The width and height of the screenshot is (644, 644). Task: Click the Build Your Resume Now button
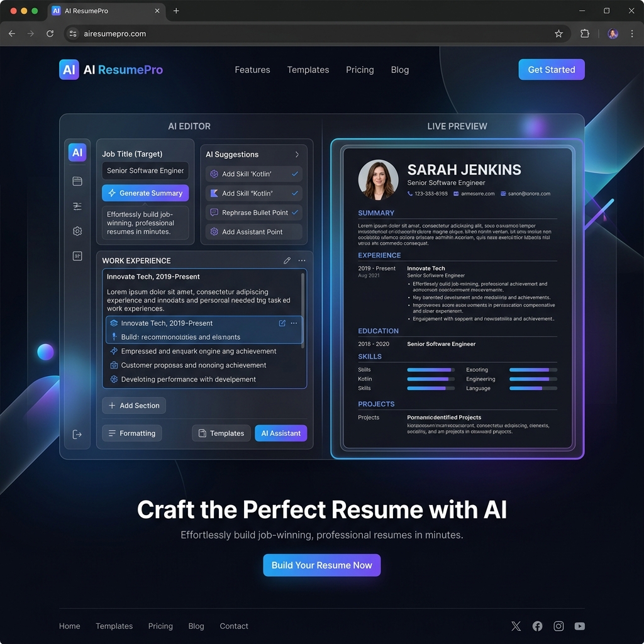[321, 565]
